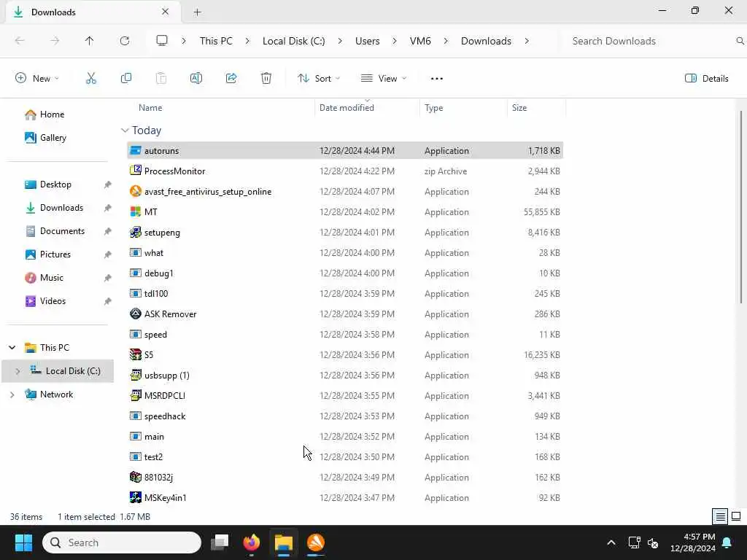Viewport: 747px width, 560px height.
Task: Select the S5 application icon
Action: (x=136, y=355)
